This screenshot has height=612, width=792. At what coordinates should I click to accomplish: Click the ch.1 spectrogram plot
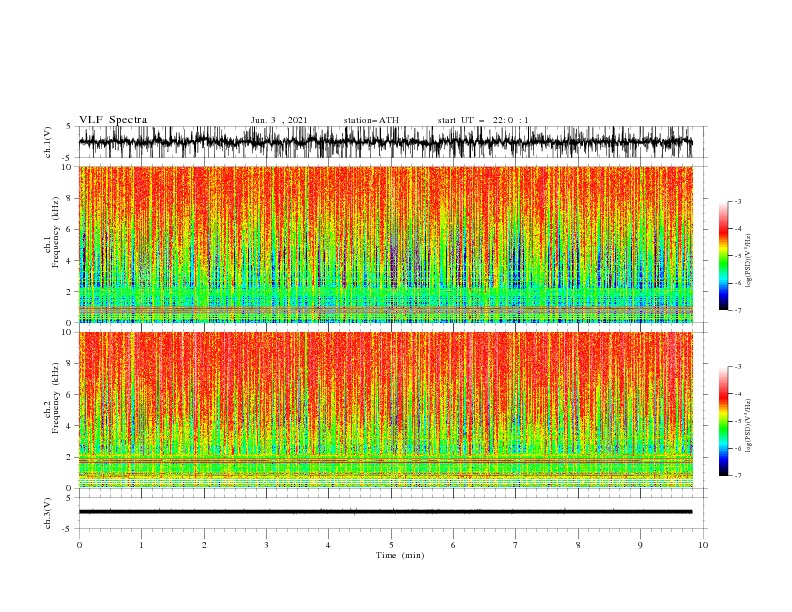pos(385,244)
